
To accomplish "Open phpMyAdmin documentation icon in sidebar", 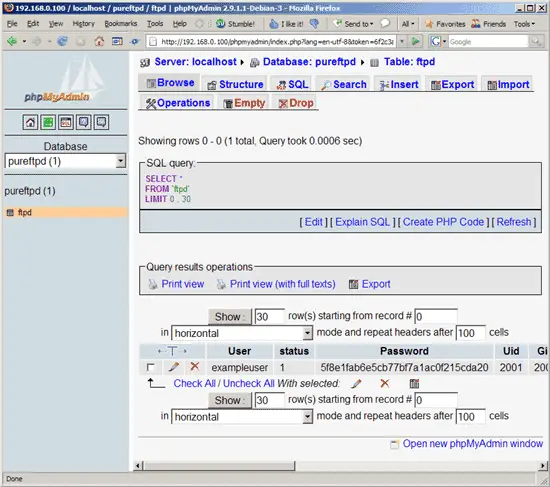I will tap(83, 122).
